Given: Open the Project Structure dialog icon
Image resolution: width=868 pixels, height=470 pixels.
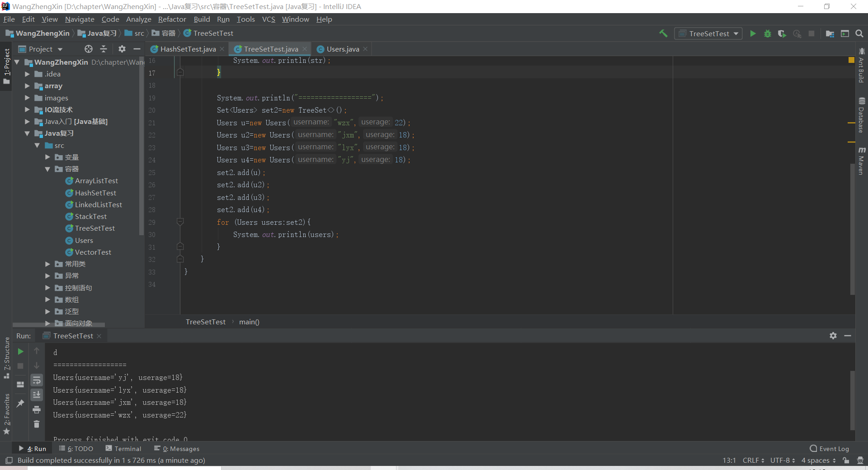Looking at the screenshot, I should (830, 33).
